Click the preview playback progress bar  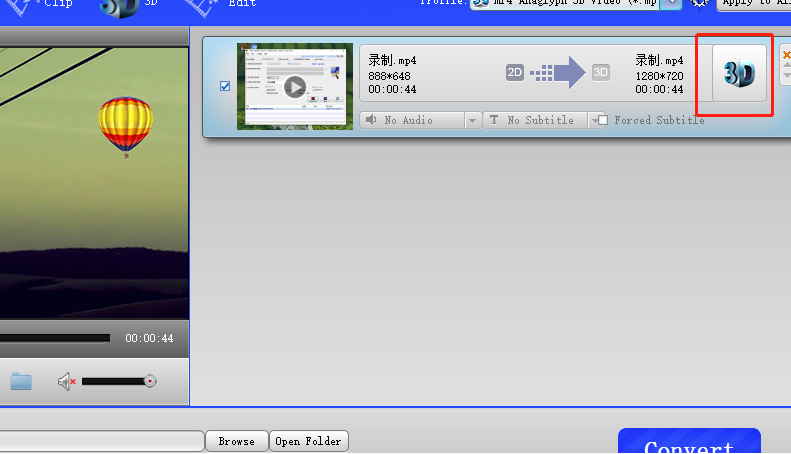(54, 338)
